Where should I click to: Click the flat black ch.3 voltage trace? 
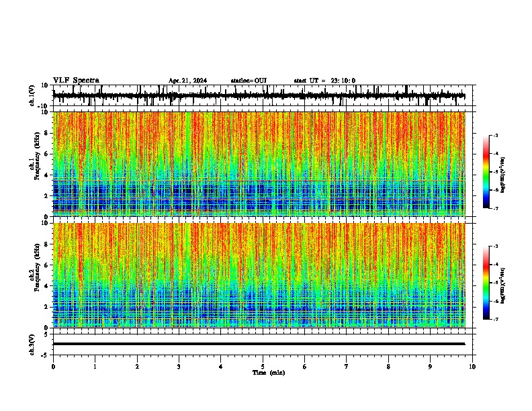point(259,344)
